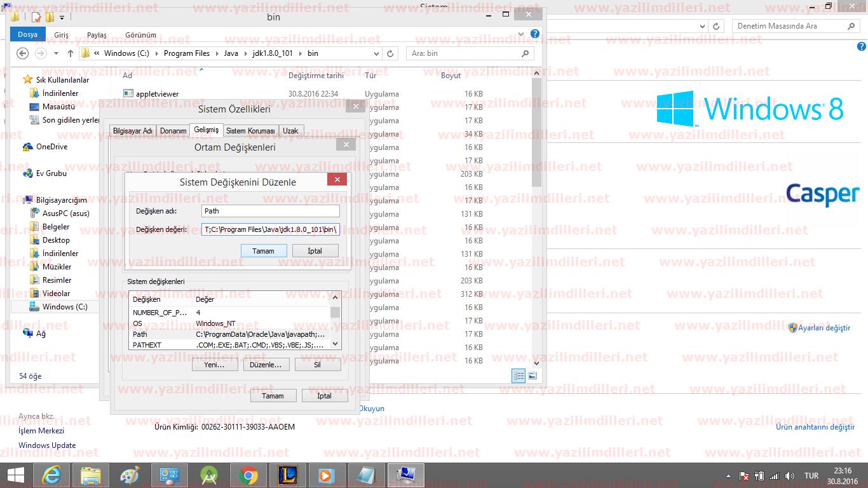Click the Properties quick access icon
The width and height of the screenshot is (868, 488).
coord(36,17)
